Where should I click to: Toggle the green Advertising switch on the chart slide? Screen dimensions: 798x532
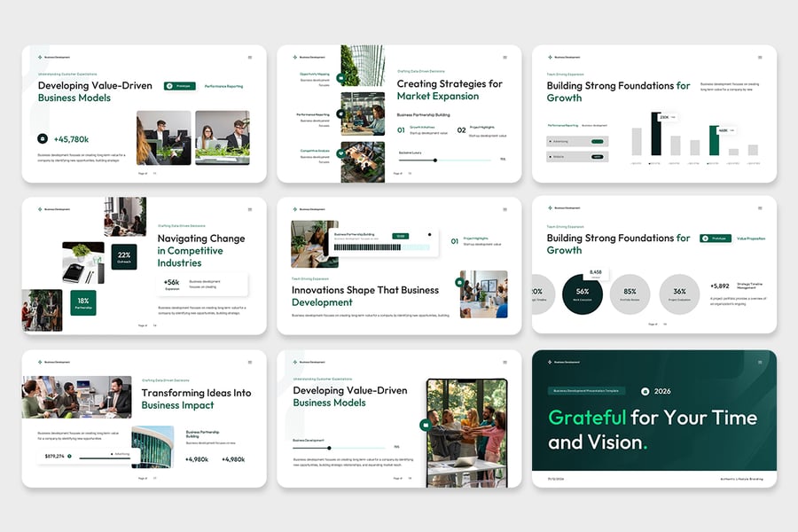click(x=597, y=141)
